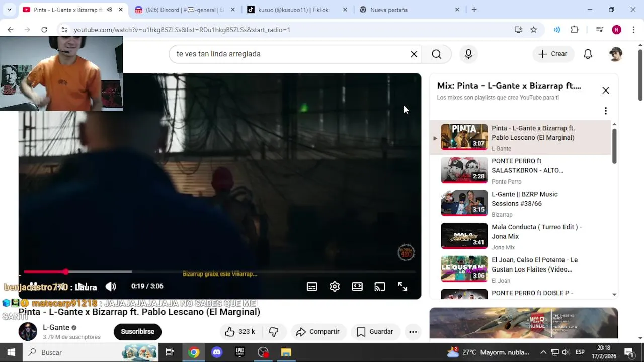Dislike the video with thumbs down
The height and width of the screenshot is (362, 644).
274,332
